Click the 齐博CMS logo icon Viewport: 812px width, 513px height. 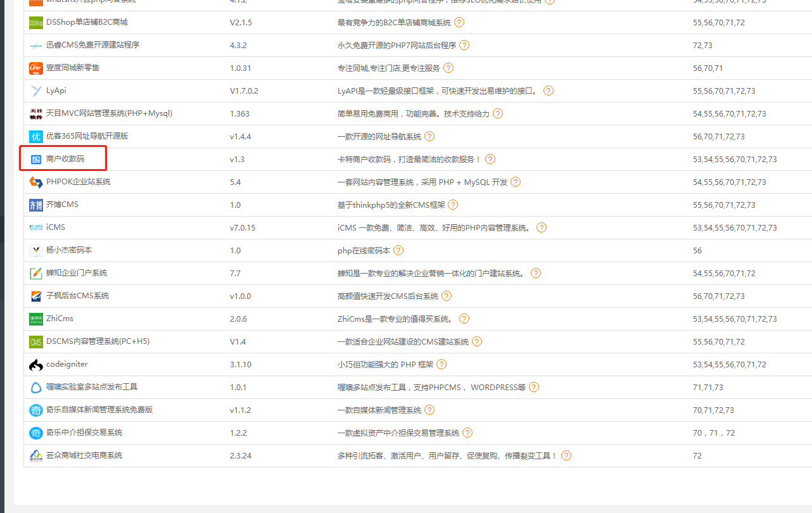pos(36,205)
